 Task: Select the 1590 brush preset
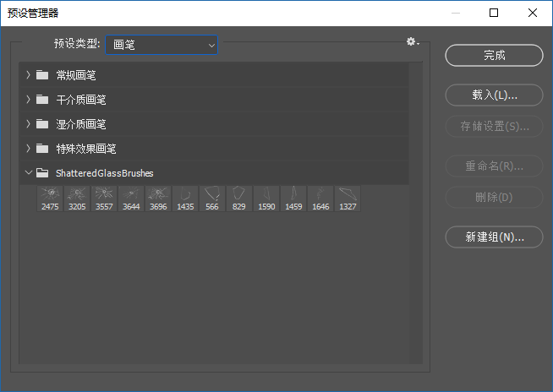(x=266, y=199)
